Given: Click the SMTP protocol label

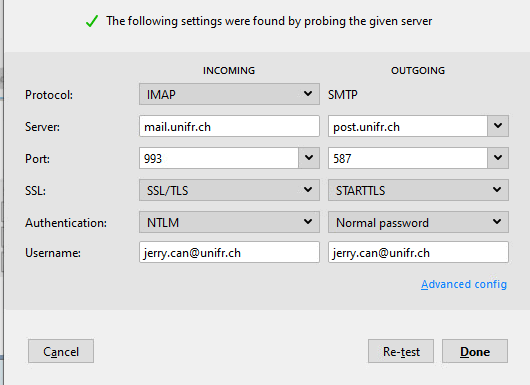Looking at the screenshot, I should [342, 94].
